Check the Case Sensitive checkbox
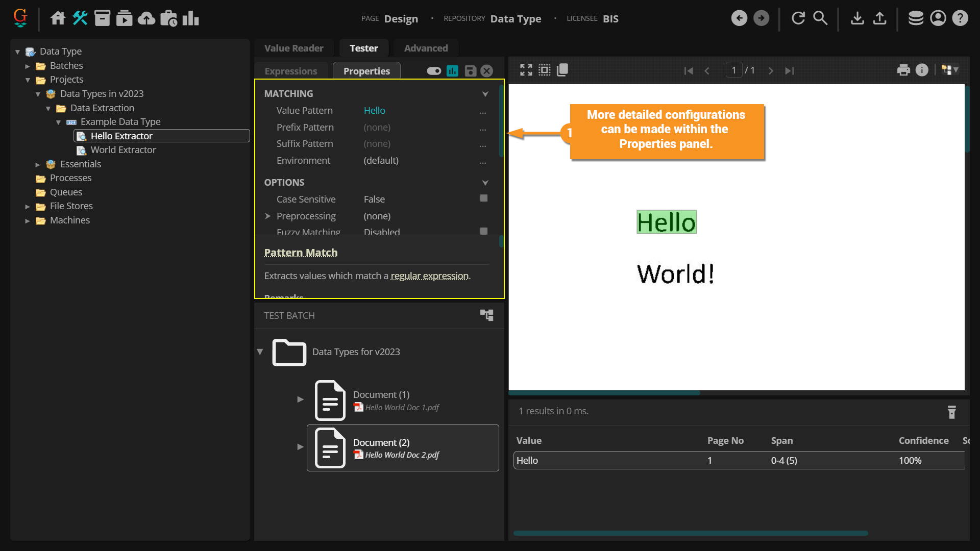980x551 pixels. point(483,198)
